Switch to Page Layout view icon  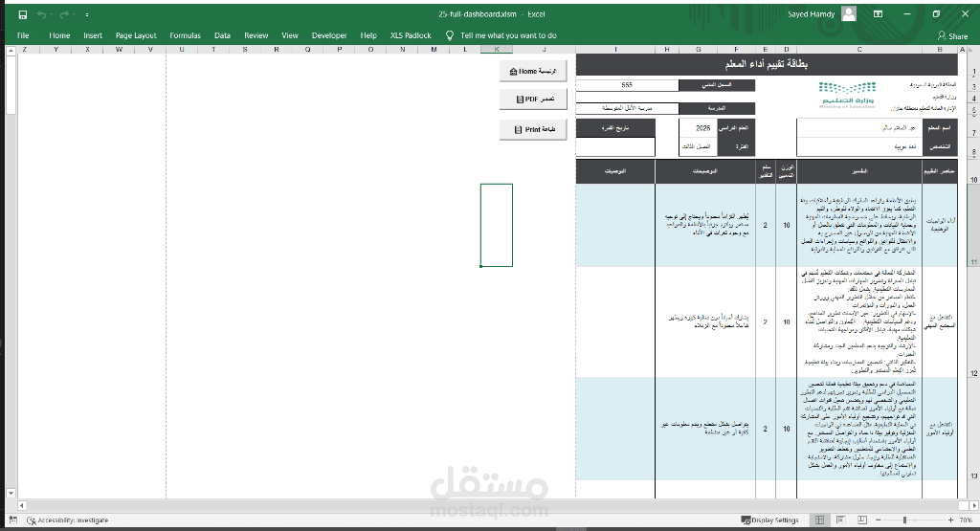(x=840, y=520)
